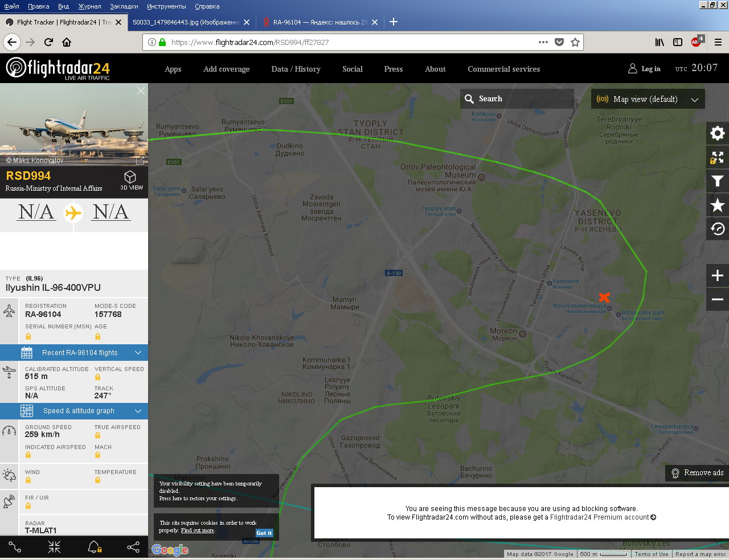Open Data / History menu
The height and width of the screenshot is (560, 729).
point(296,69)
